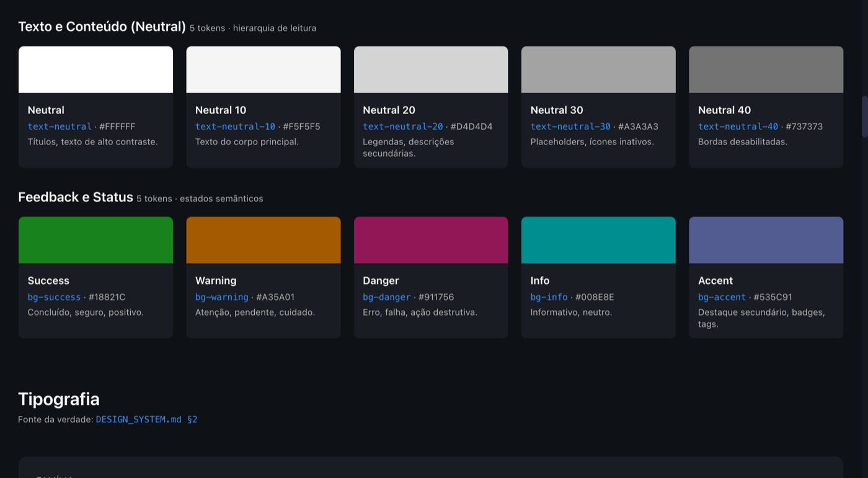Click the #737373 hex value
868x478 pixels.
[805, 126]
